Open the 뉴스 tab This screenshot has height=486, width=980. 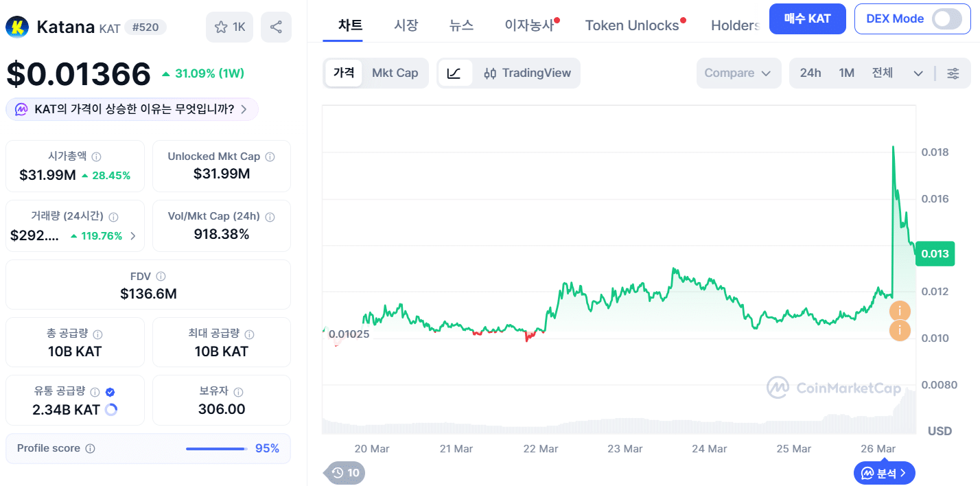click(461, 25)
